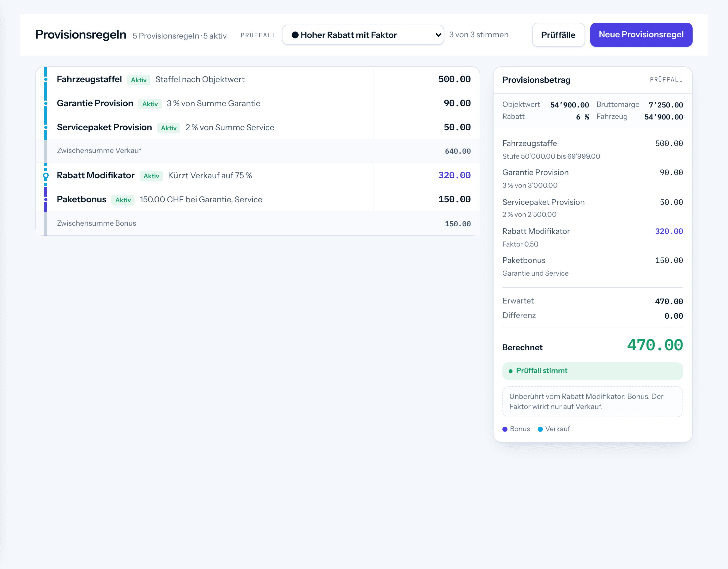Click the 90.00 amount in Garantie Provision row
728x569 pixels.
(457, 103)
